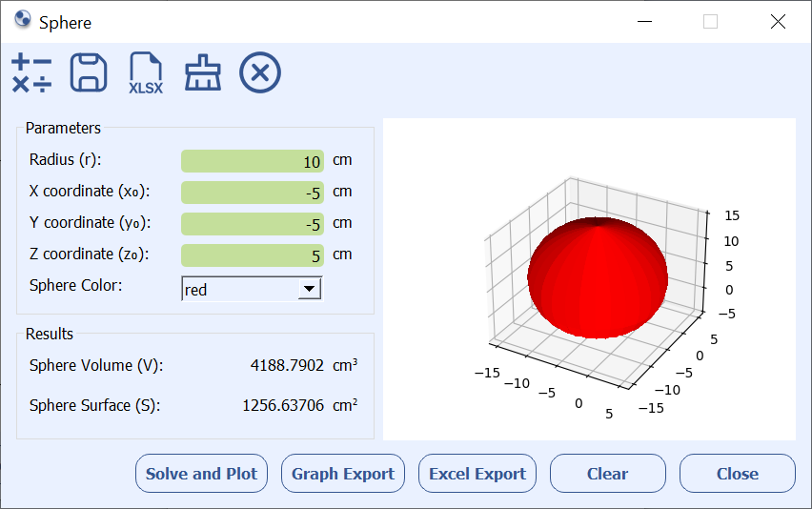Click the XLSX export toolbar icon
812x509 pixels.
coord(146,73)
